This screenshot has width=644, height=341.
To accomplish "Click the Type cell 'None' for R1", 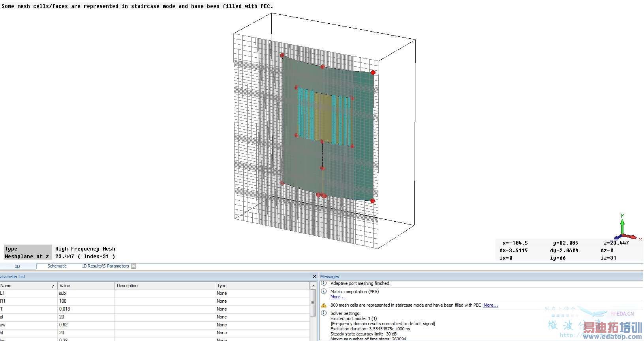I will coord(263,301).
